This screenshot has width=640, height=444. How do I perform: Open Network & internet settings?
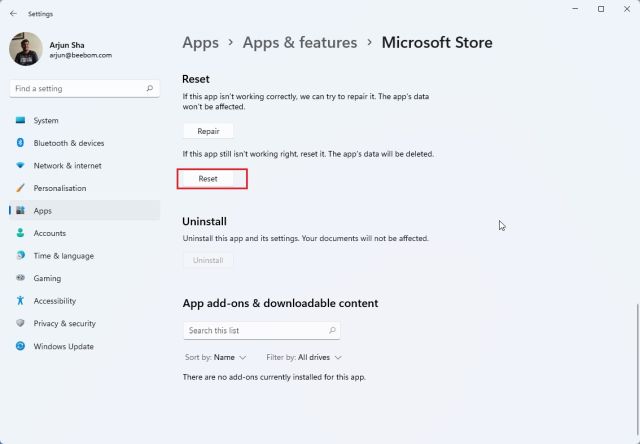coord(84,165)
